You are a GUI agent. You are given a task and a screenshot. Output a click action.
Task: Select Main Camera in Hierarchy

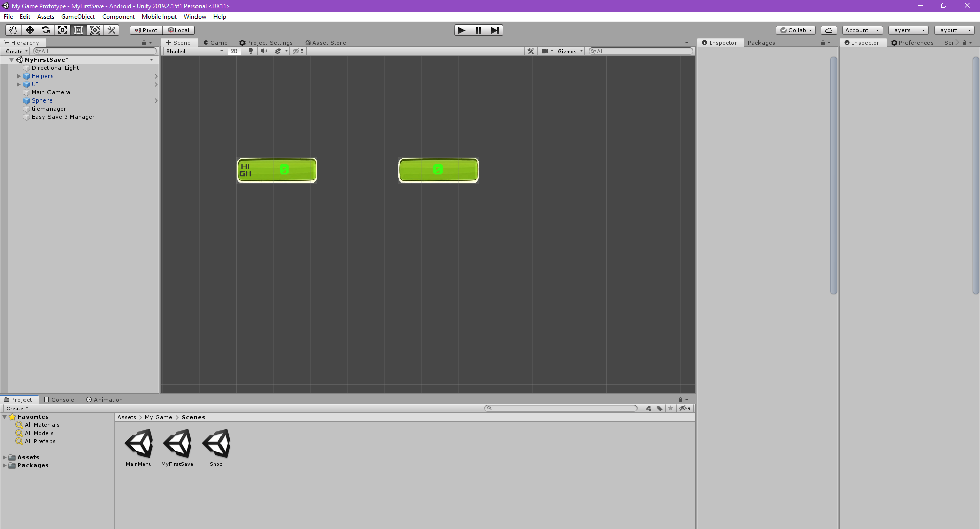click(51, 92)
